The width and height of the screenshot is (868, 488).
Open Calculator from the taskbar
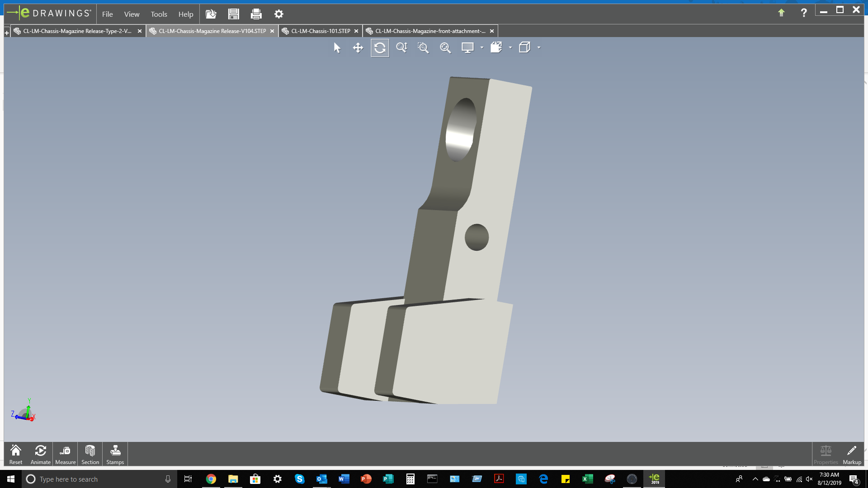tap(410, 479)
